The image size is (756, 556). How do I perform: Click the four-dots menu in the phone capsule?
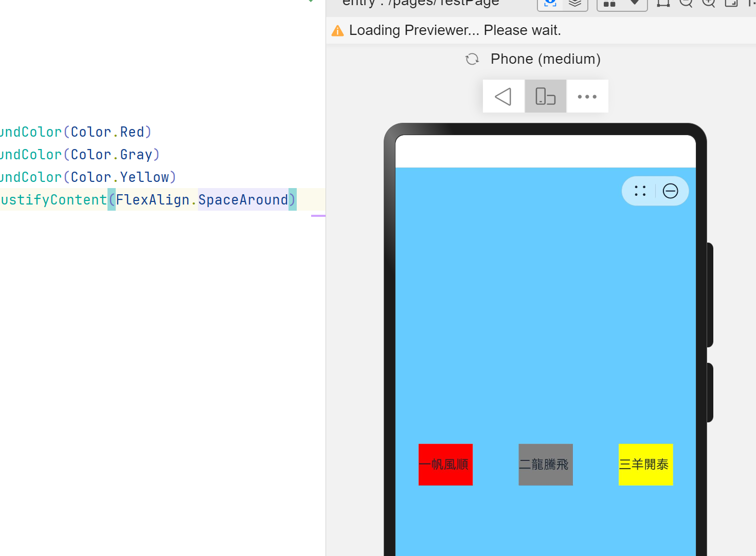tap(640, 191)
